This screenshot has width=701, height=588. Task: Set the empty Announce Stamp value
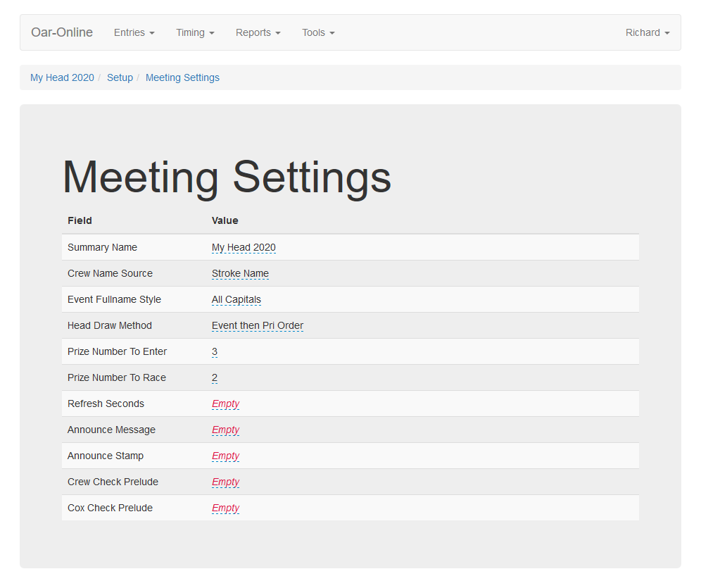coord(225,456)
